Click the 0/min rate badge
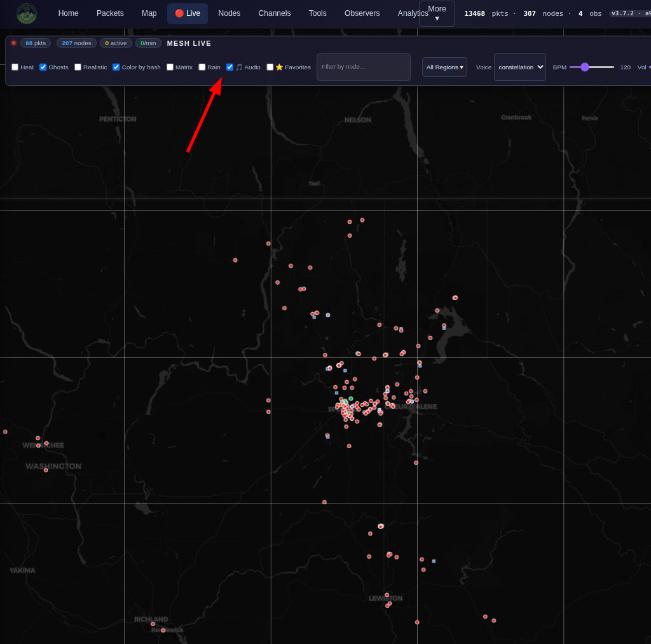Viewport: 651px width, 644px height. 148,43
